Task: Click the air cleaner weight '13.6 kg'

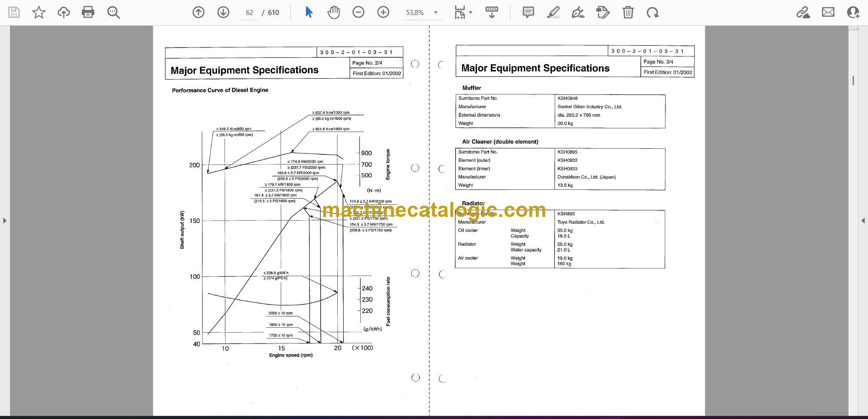Action: 565,185
